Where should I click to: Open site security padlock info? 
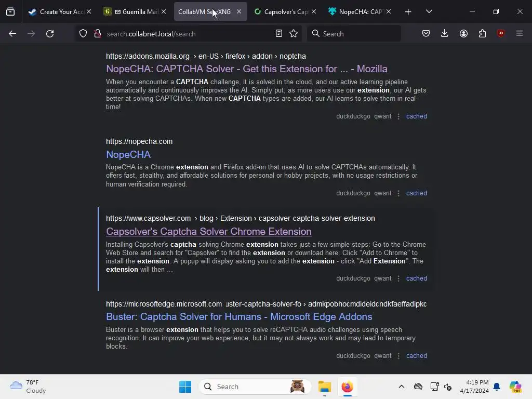[98, 34]
